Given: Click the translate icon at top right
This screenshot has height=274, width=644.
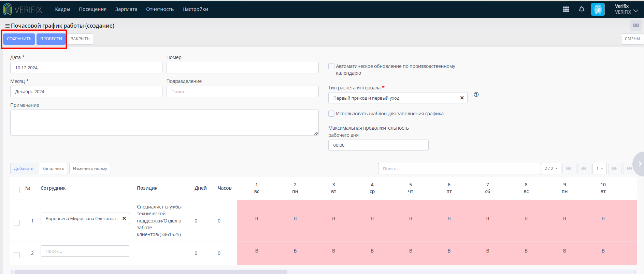Looking at the screenshot, I should [x=636, y=25].
